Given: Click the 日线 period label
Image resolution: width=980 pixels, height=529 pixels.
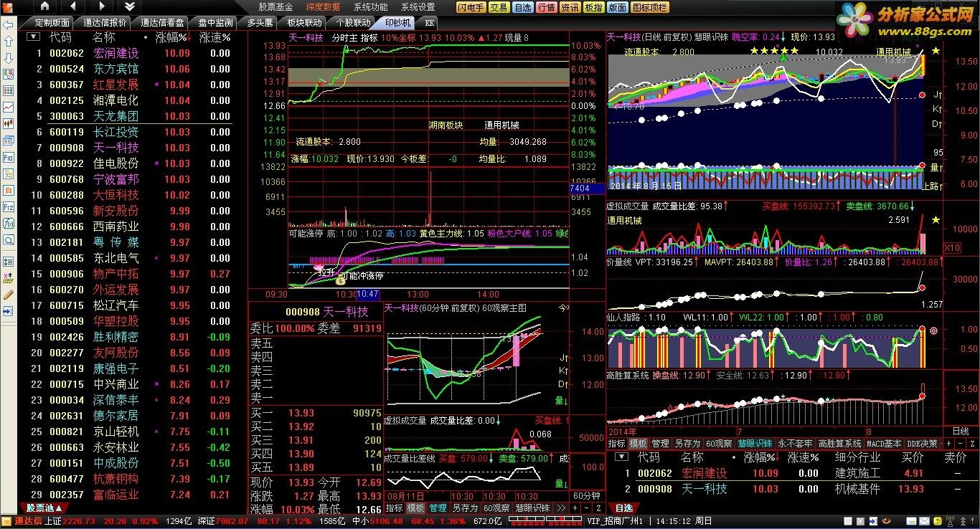Looking at the screenshot, I should click(x=960, y=432).
